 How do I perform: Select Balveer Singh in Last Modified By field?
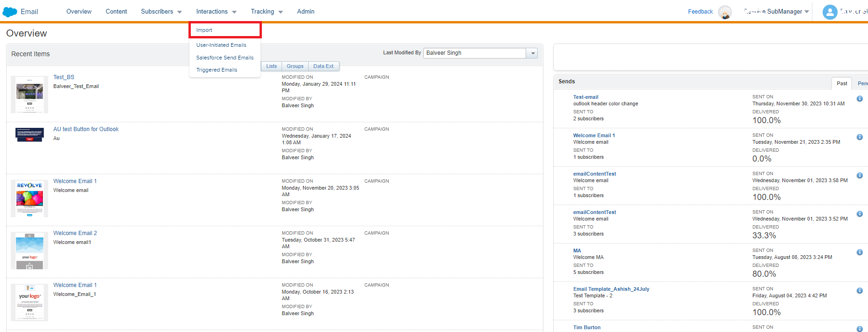pos(475,53)
